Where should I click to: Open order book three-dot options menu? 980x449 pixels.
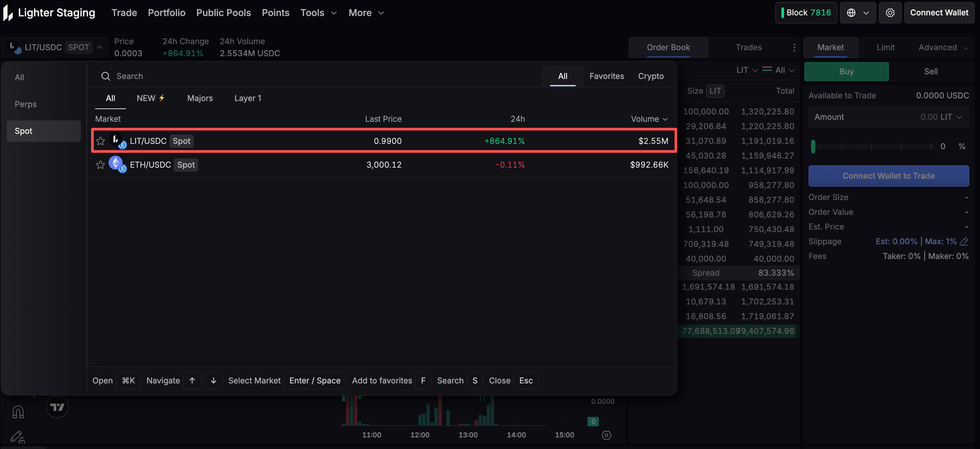tap(794, 48)
